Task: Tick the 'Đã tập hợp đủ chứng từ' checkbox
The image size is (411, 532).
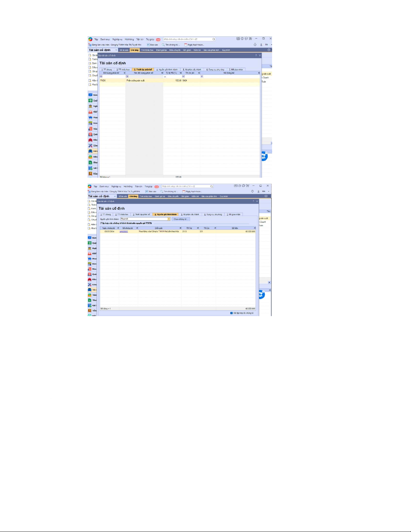Action: tap(232, 313)
